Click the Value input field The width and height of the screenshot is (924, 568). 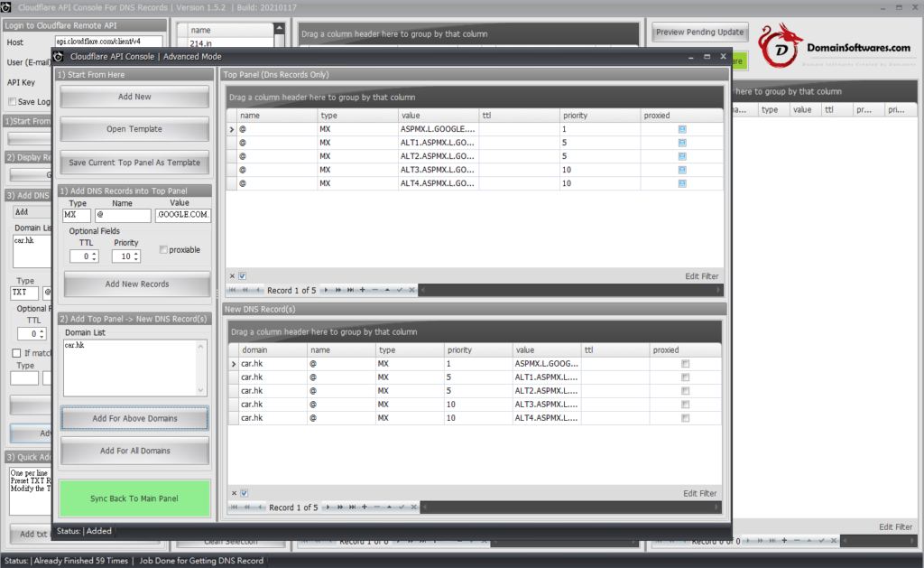coord(183,216)
